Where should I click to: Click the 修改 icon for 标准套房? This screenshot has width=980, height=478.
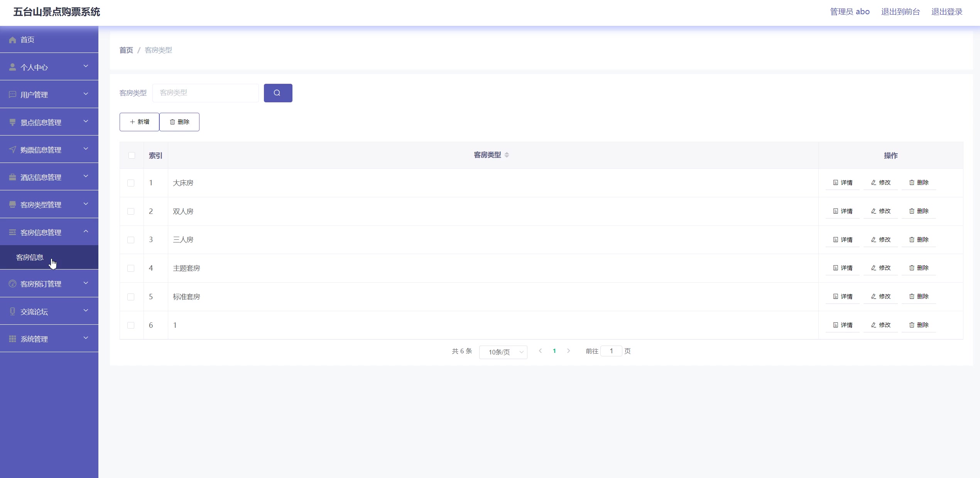click(x=874, y=297)
